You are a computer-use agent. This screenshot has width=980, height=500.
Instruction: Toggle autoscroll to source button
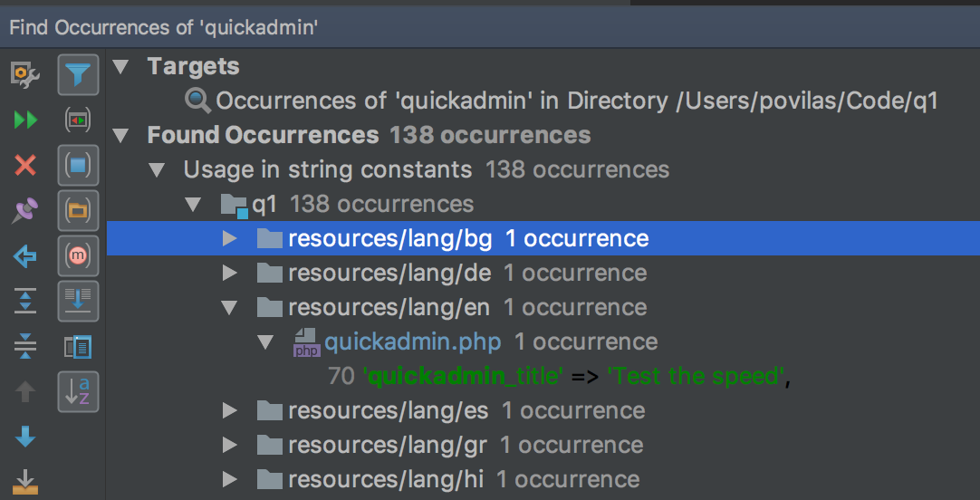pyautogui.click(x=78, y=302)
